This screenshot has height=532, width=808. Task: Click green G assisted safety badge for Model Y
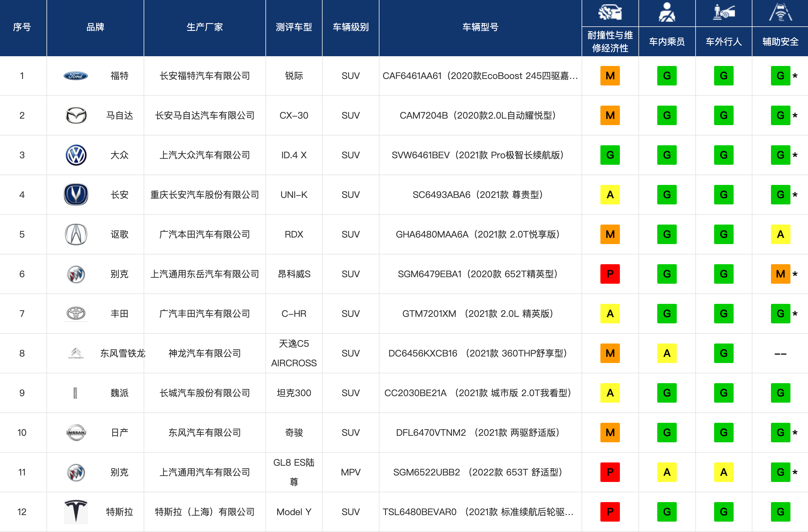780,512
